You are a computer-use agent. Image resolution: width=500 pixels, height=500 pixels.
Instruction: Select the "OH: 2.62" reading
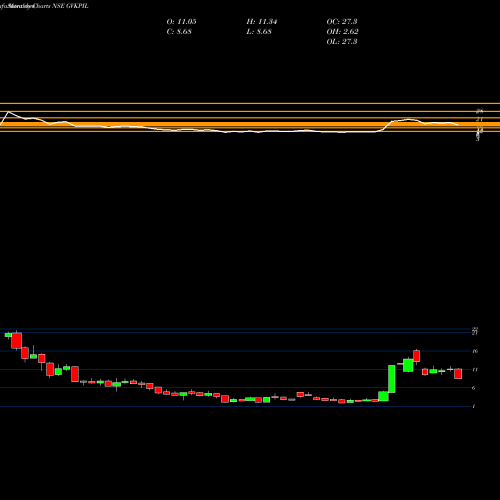(342, 32)
